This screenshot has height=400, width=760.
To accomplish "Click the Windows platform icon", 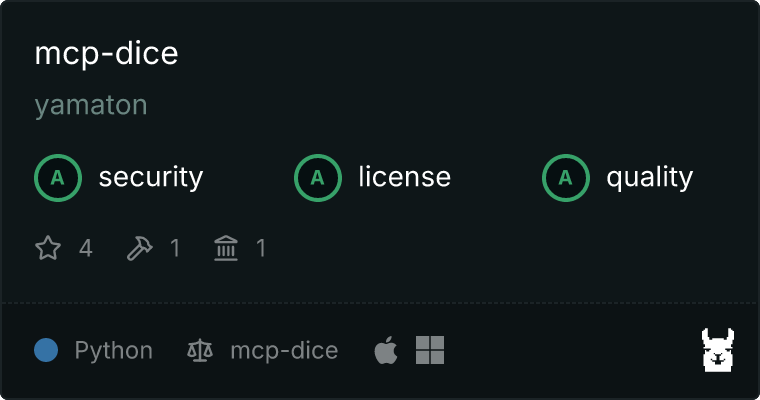I will (430, 350).
